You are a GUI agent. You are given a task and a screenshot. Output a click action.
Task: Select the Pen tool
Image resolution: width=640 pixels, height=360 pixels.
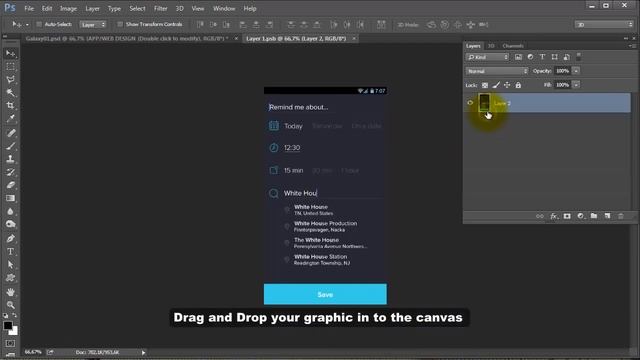click(x=11, y=238)
